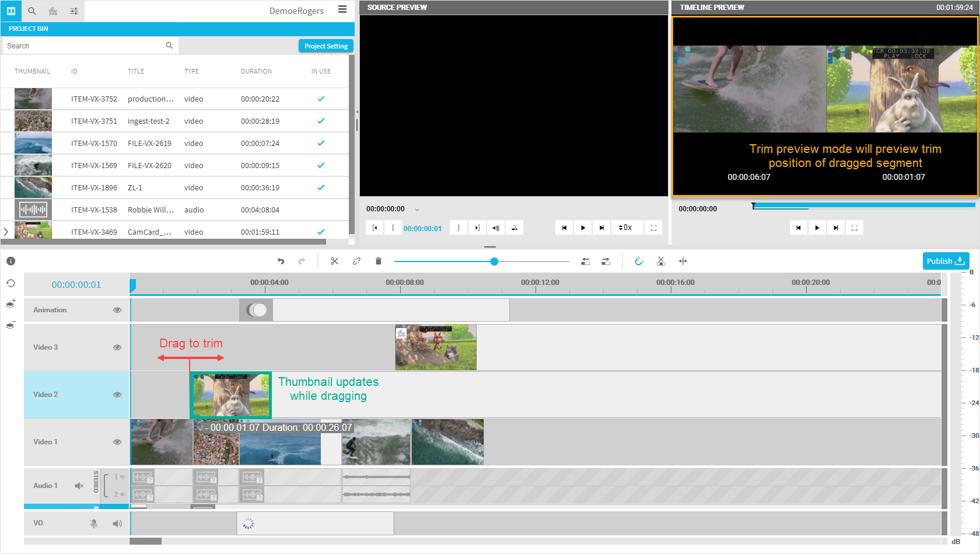Click the Project Setting button

[325, 46]
